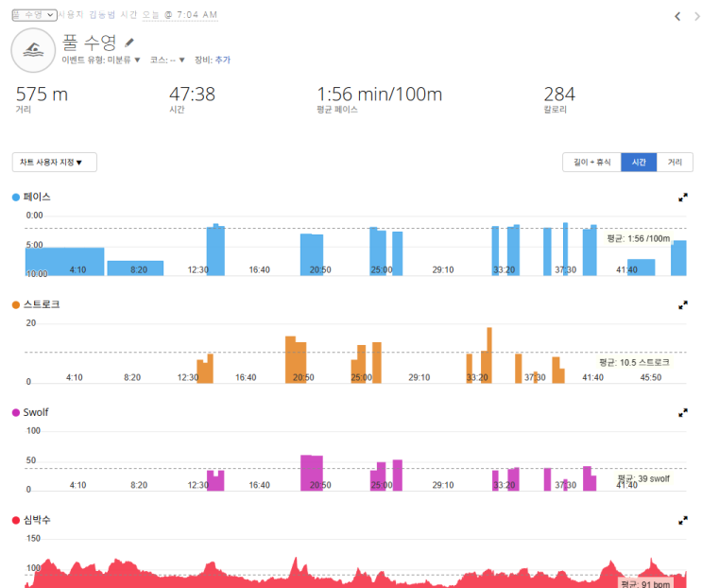Click the 풀 수영 activity title

[x=89, y=43]
